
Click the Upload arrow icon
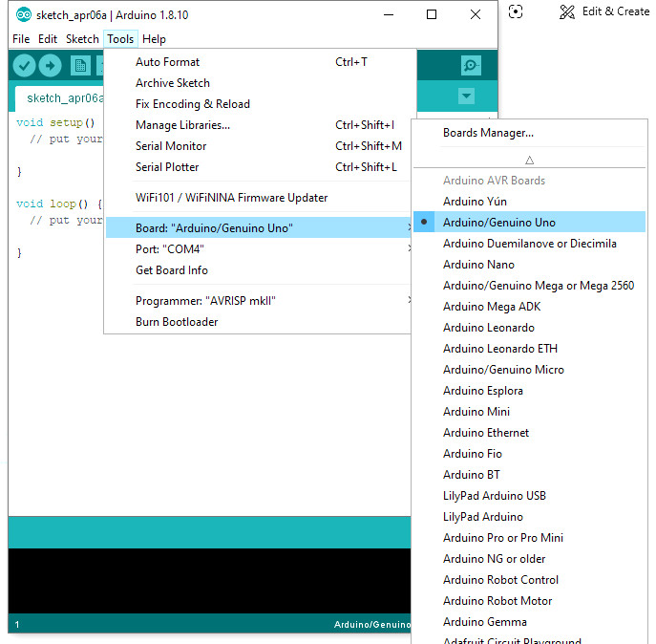(51, 66)
